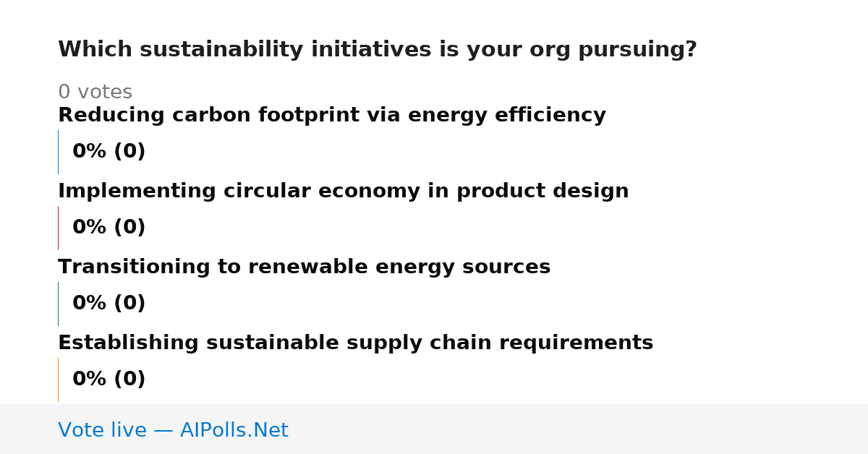Click 0% (0) under renewable energy option
The image size is (868, 454).
(109, 304)
